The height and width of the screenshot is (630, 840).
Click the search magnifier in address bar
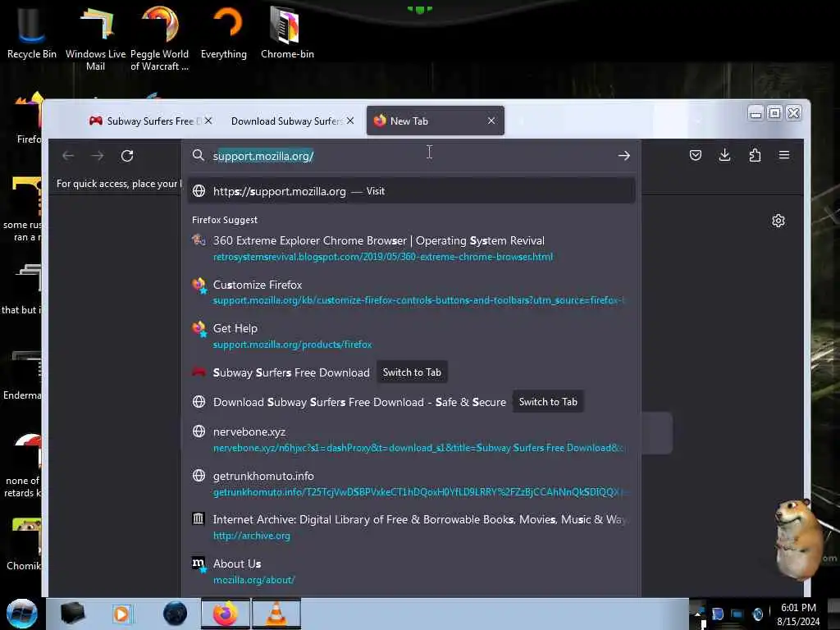pyautogui.click(x=199, y=155)
